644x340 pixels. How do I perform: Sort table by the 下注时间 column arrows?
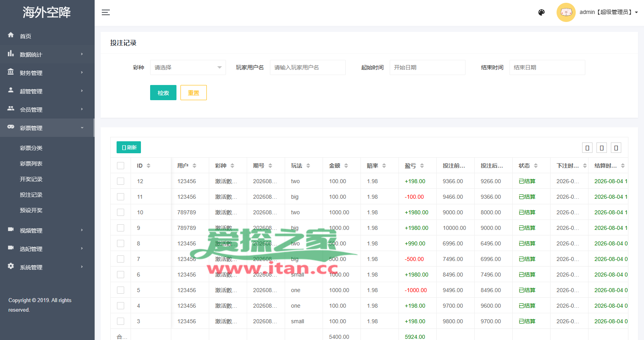[x=585, y=166]
